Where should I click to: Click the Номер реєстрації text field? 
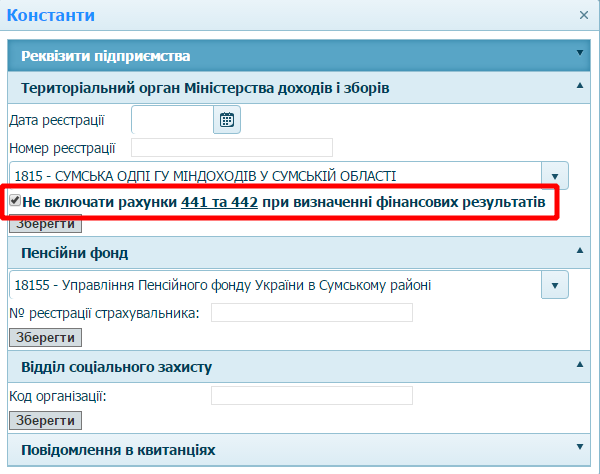click(x=231, y=148)
